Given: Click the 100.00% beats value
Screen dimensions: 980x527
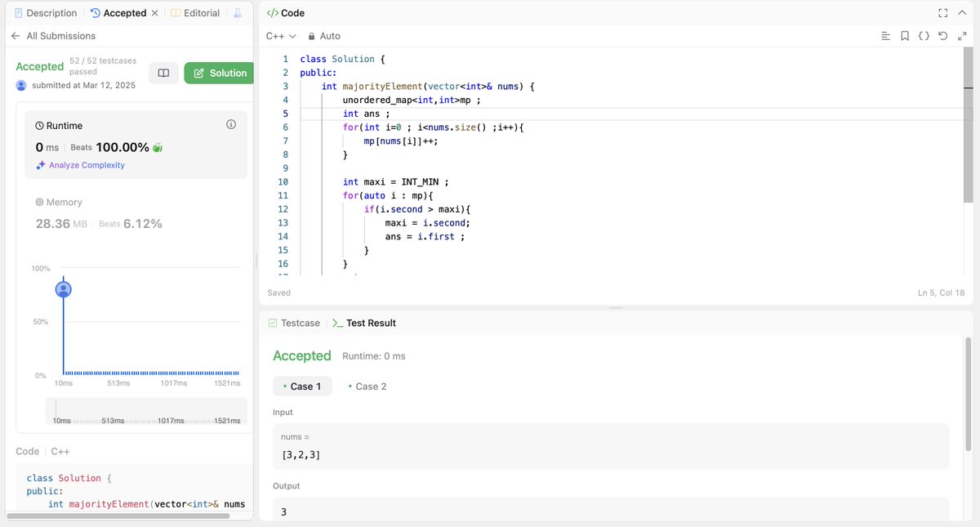Looking at the screenshot, I should coord(122,147).
